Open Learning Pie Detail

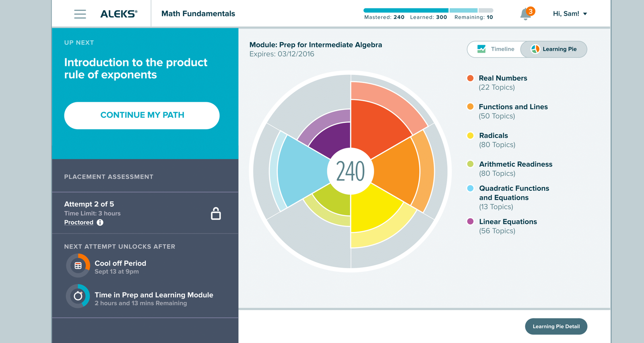[x=556, y=326]
